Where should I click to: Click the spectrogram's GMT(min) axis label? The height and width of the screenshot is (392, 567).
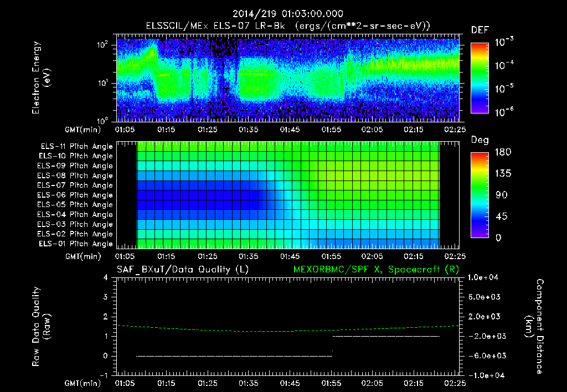coord(83,130)
